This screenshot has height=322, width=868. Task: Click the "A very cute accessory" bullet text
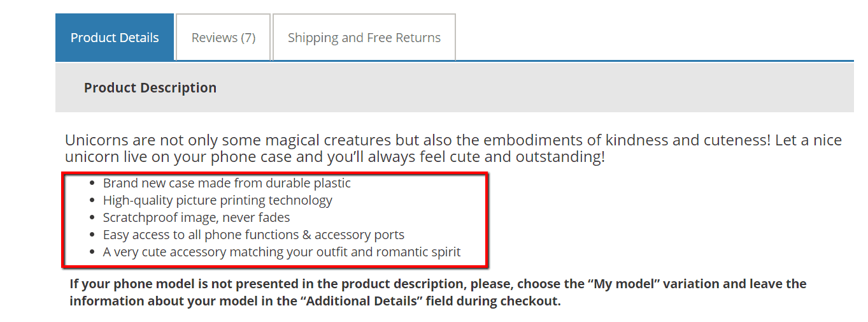pos(281,252)
